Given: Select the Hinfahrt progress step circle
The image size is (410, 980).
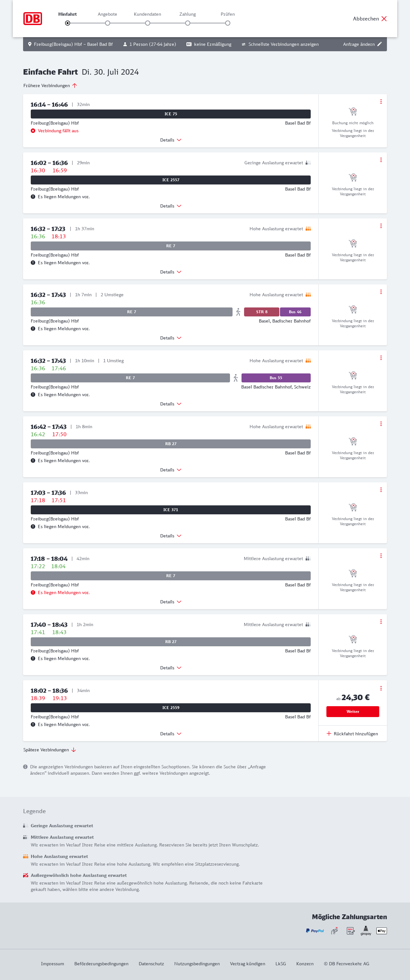Looking at the screenshot, I should [68, 23].
